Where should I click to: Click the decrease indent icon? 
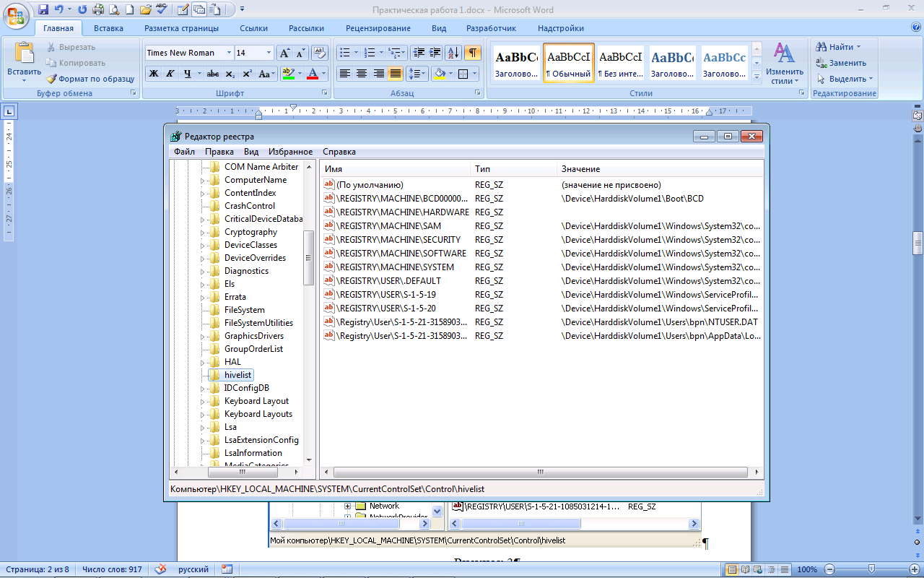pos(418,53)
